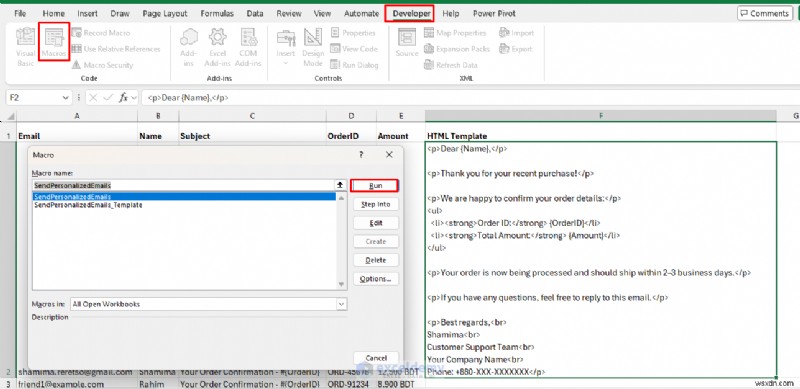This screenshot has height=389, width=800.
Task: Click the Macros ribbon icon
Action: click(54, 42)
